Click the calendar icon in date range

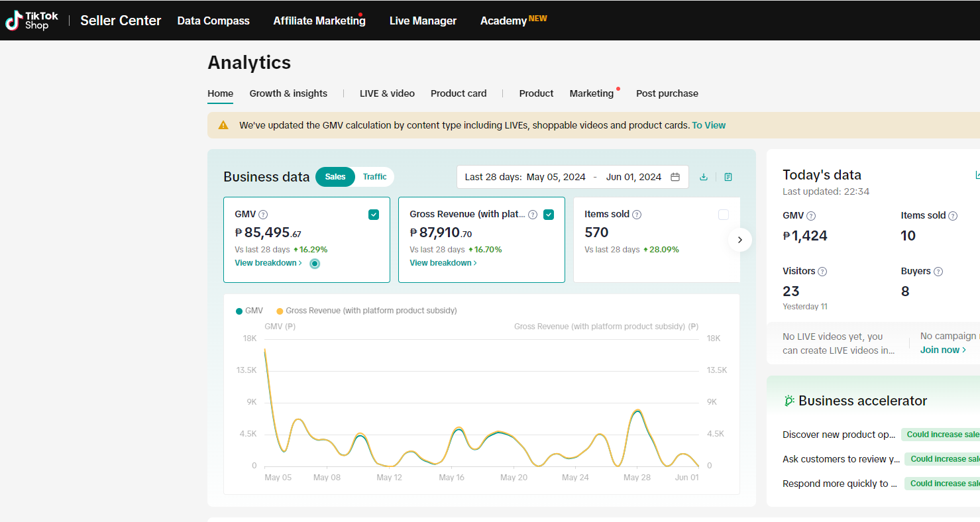coord(675,177)
